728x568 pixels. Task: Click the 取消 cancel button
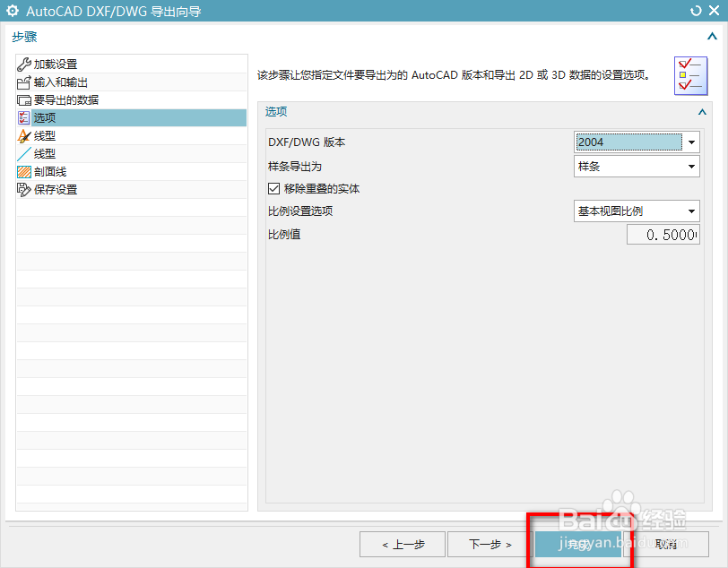click(666, 544)
